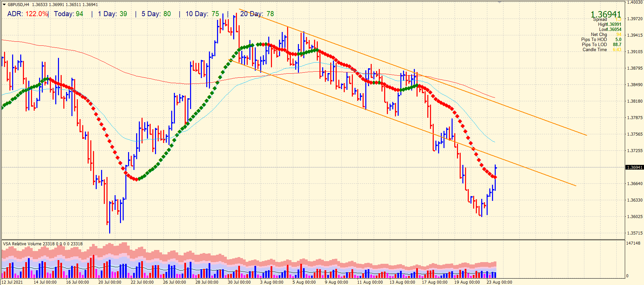The width and height of the screenshot is (644, 285).
Task: Click the 20 Day: 78 range label
Action: [257, 14]
